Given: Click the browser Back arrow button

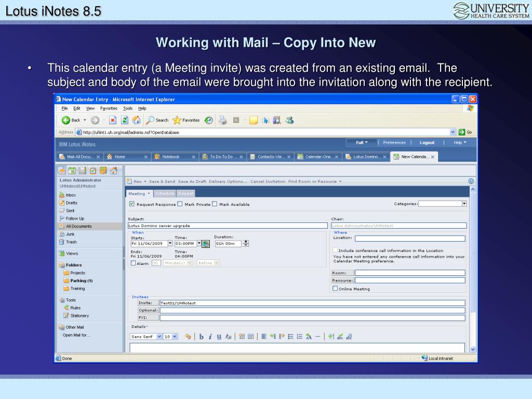Looking at the screenshot, I should click(x=66, y=120).
